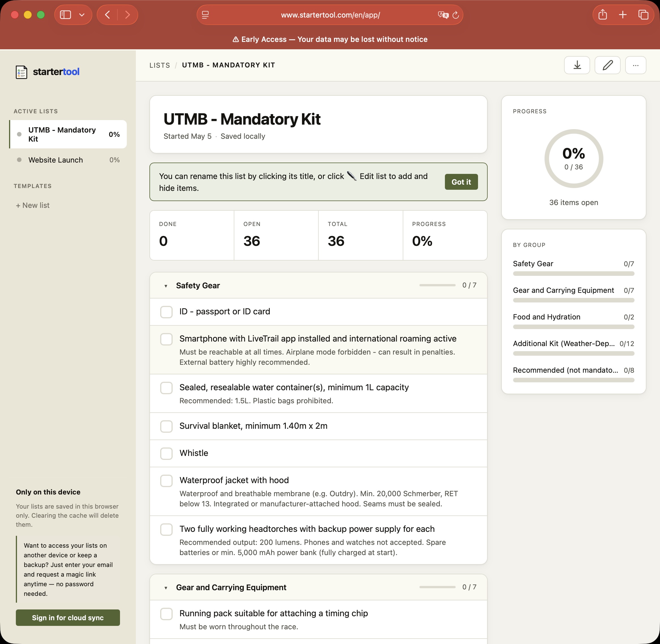This screenshot has height=644, width=660.
Task: Go to LISTS in the breadcrumb
Action: click(x=160, y=65)
